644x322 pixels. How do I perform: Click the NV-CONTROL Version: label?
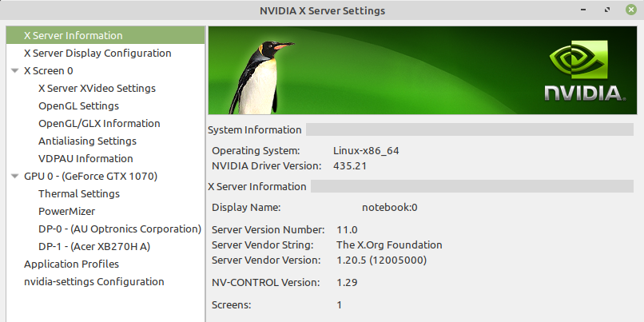pyautogui.click(x=265, y=283)
